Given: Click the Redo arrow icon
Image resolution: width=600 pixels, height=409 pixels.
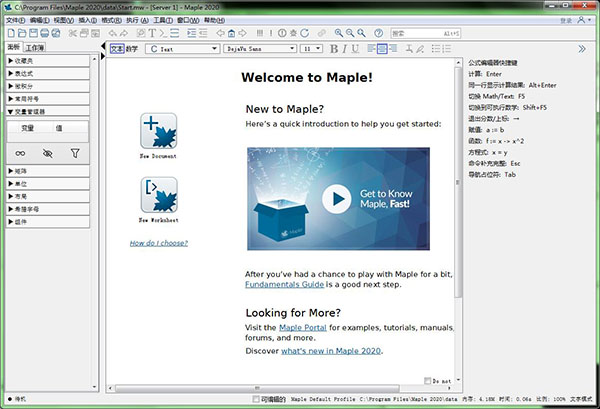Looking at the screenshot, I should (124, 33).
